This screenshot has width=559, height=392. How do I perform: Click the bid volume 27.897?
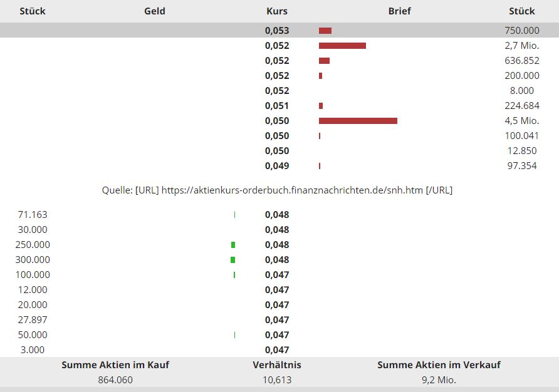tap(33, 320)
